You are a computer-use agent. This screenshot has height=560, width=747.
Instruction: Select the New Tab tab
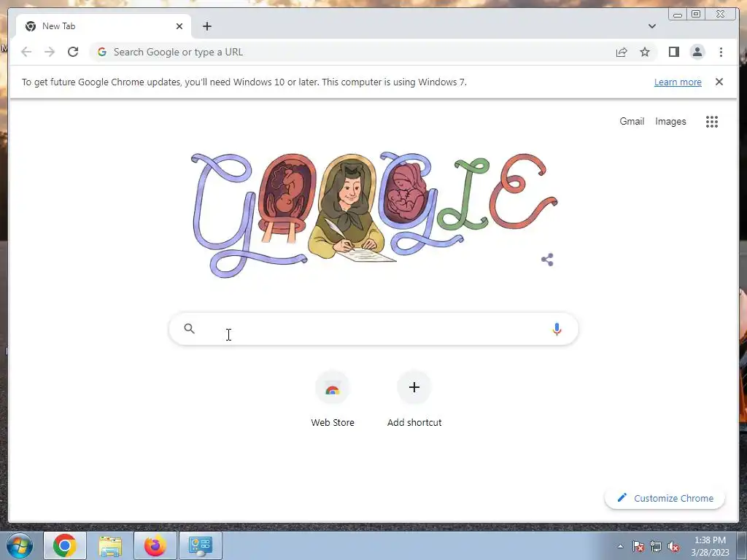(x=104, y=26)
